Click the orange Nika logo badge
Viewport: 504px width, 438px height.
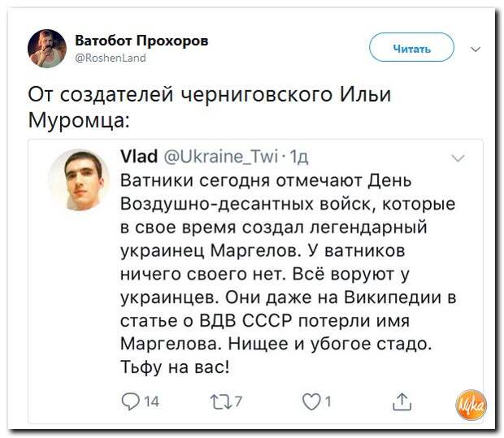click(x=471, y=405)
